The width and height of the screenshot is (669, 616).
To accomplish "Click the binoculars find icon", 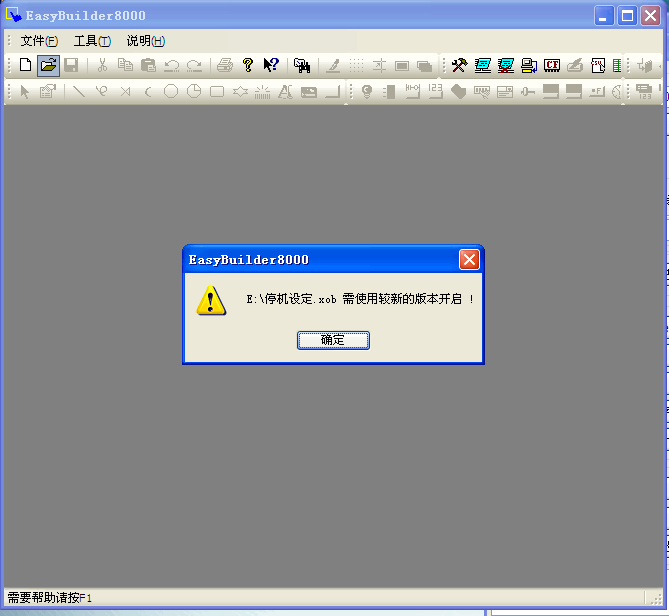I will point(301,66).
